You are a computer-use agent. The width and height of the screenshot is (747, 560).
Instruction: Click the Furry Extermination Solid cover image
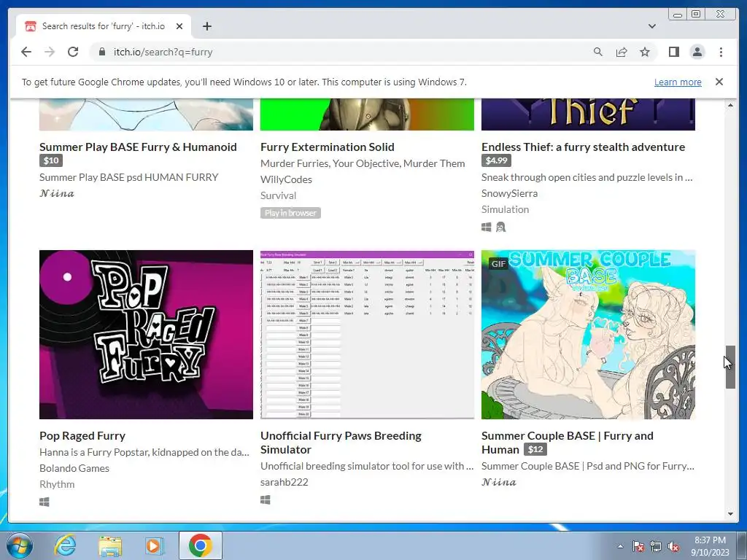point(368,114)
